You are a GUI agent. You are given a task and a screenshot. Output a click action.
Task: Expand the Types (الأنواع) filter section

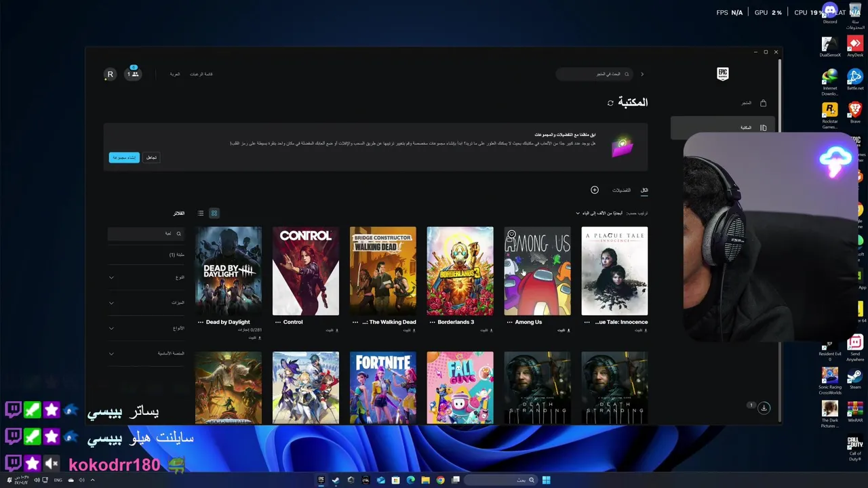click(146, 328)
